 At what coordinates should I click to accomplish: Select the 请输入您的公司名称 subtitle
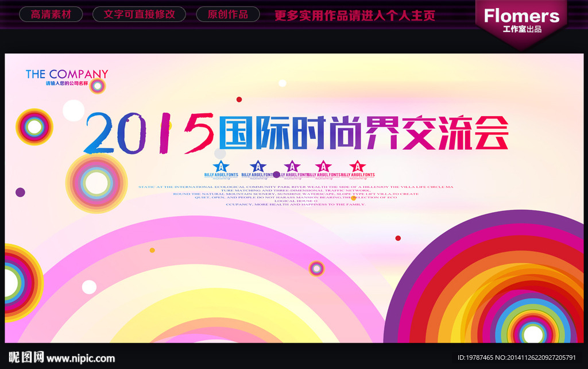click(x=67, y=83)
